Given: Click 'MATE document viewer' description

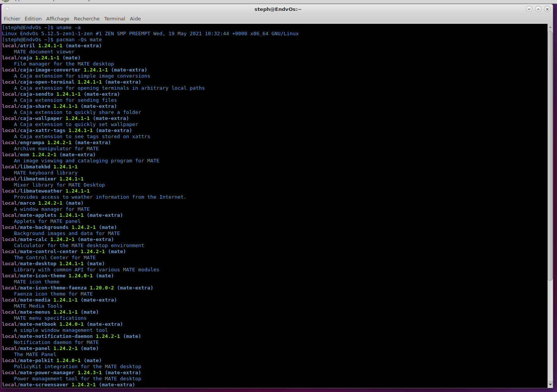Looking at the screenshot, I should pos(44,52).
